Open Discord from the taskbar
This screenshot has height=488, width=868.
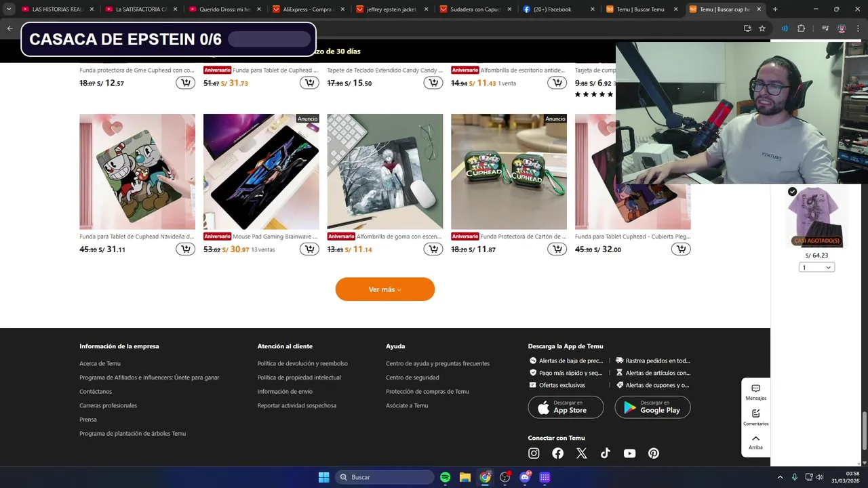click(525, 477)
